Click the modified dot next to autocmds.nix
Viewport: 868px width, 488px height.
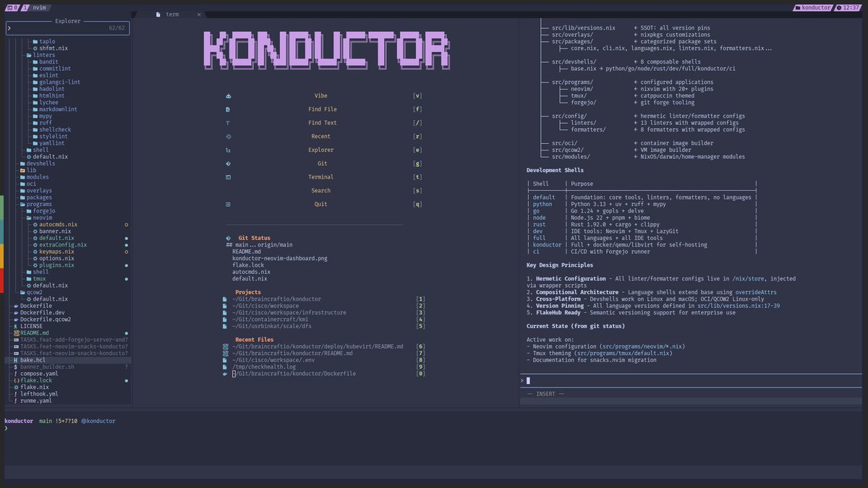[127, 225]
